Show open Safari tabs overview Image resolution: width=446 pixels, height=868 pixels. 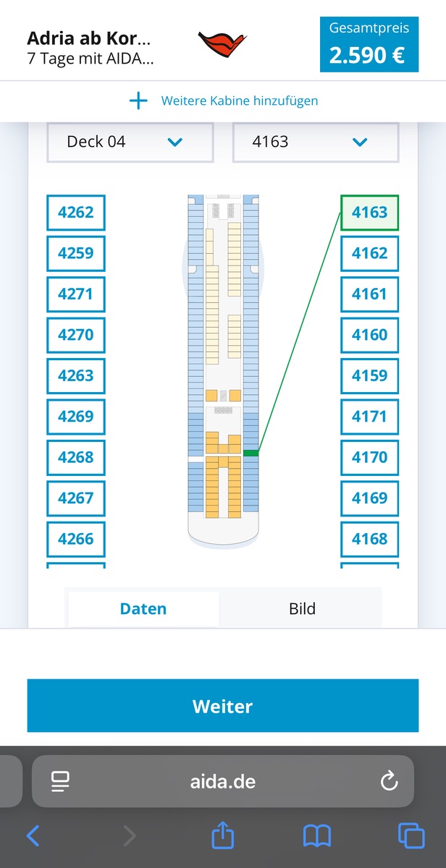coord(411,836)
